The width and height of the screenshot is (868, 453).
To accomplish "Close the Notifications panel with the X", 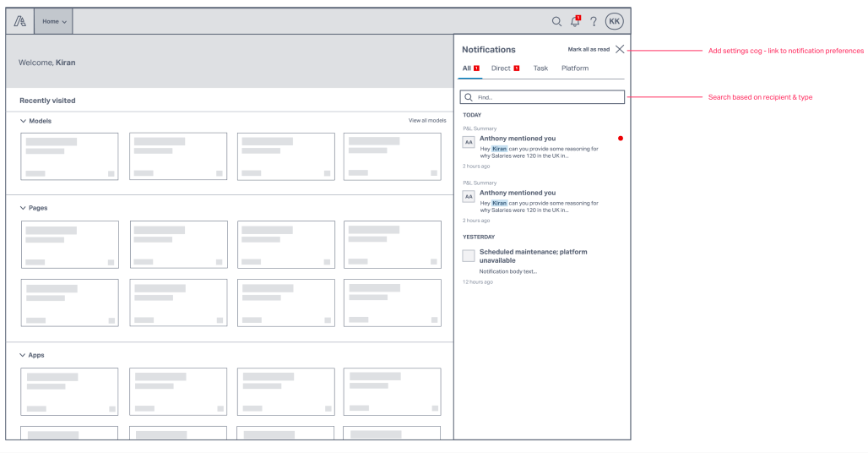I will point(620,49).
